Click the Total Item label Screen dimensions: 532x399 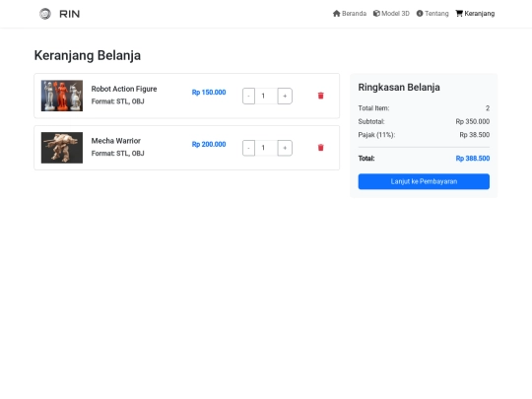373,108
